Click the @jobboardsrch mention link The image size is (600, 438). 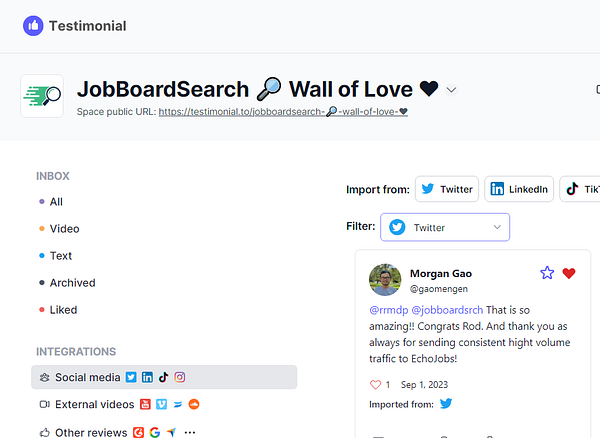[450, 310]
